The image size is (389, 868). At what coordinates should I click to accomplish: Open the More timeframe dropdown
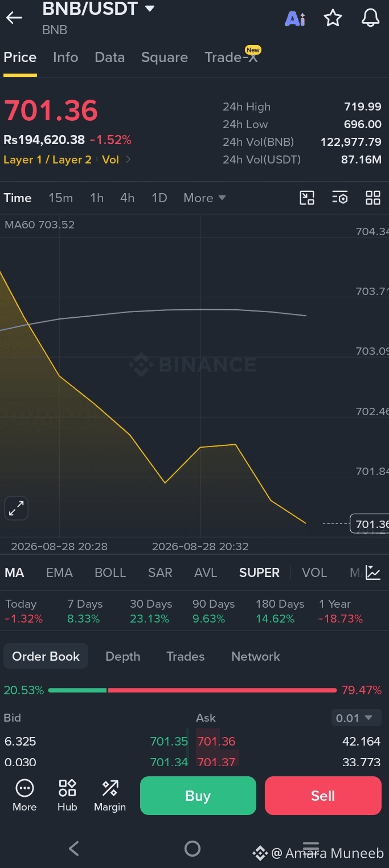point(204,198)
